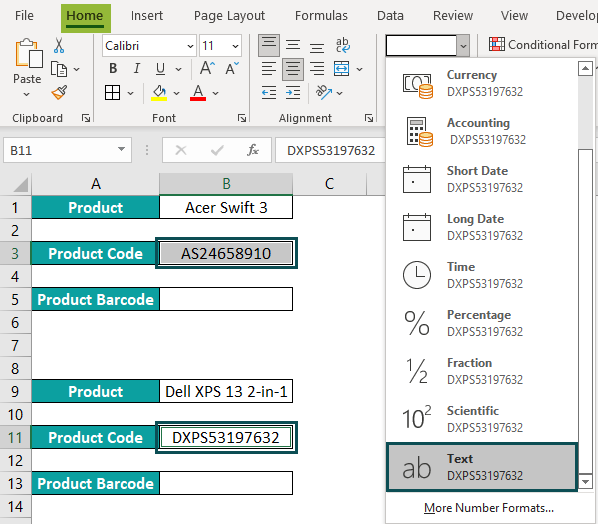This screenshot has height=524, width=598.
Task: Open the font size 11 dropdown
Action: [x=235, y=46]
